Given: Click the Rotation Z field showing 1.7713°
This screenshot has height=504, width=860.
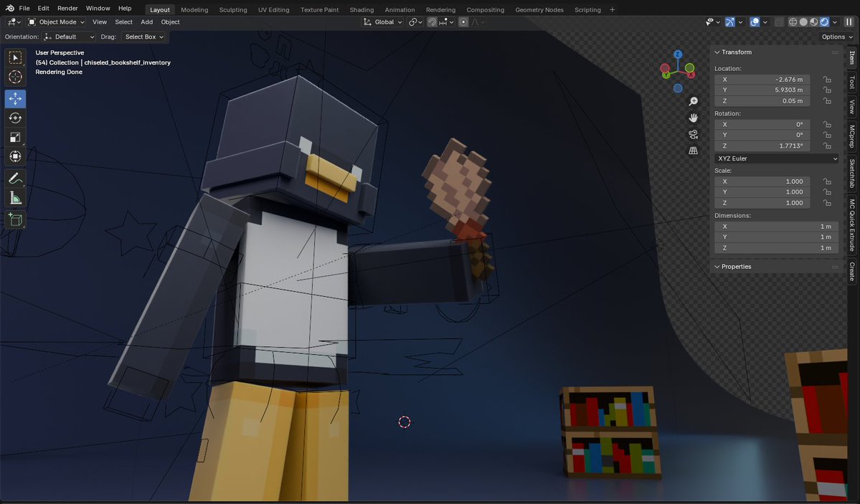Looking at the screenshot, I should coord(762,146).
